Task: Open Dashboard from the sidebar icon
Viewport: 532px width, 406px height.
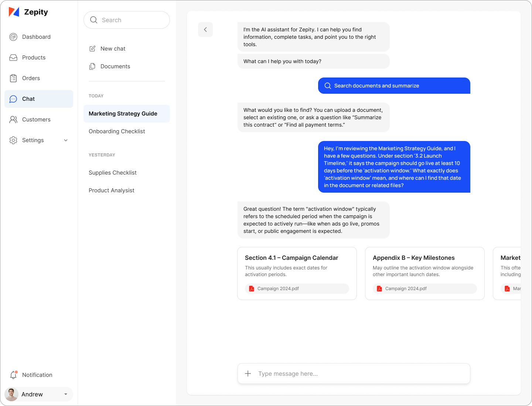Action: pyautogui.click(x=13, y=37)
